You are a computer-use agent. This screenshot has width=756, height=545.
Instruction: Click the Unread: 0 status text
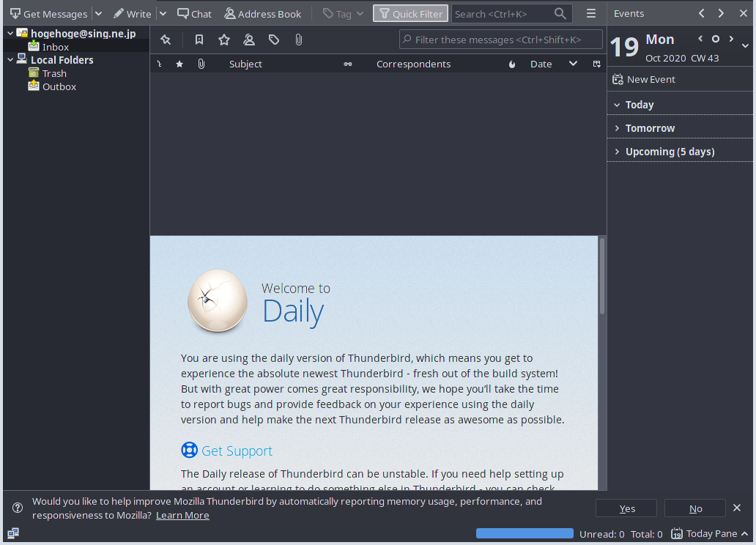601,534
